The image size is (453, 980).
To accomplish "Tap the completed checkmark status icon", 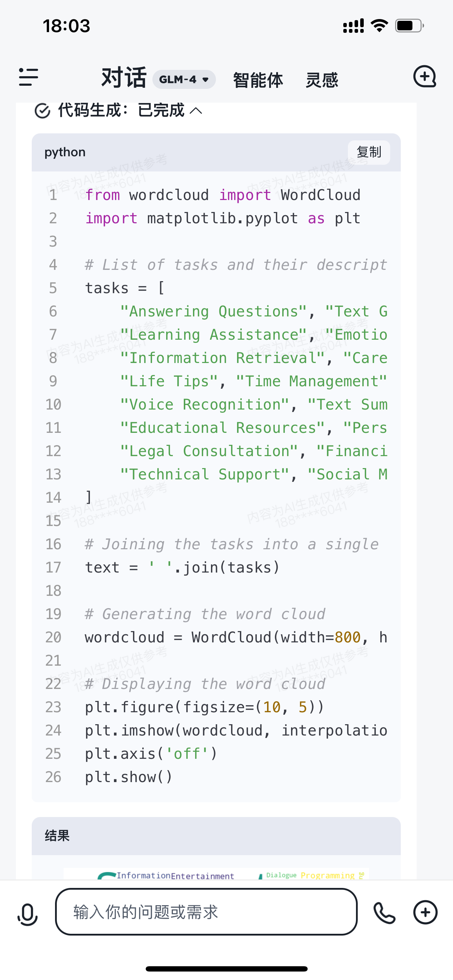I will click(x=42, y=111).
